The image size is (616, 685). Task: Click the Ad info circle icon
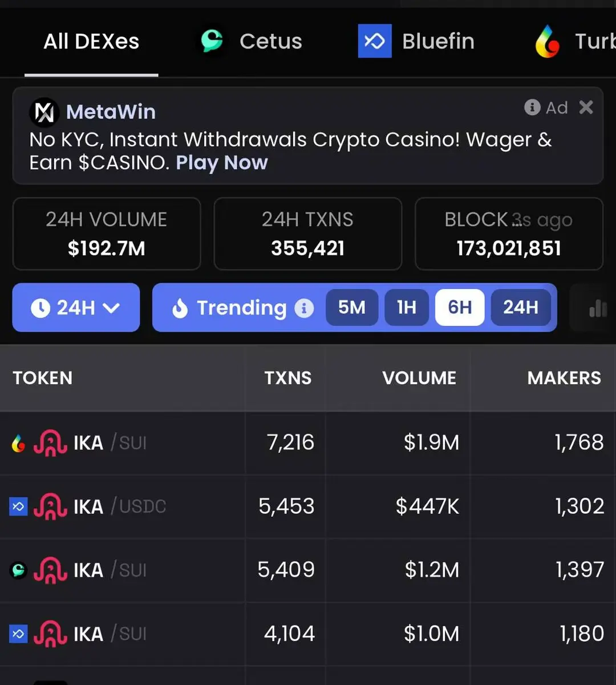tap(532, 107)
